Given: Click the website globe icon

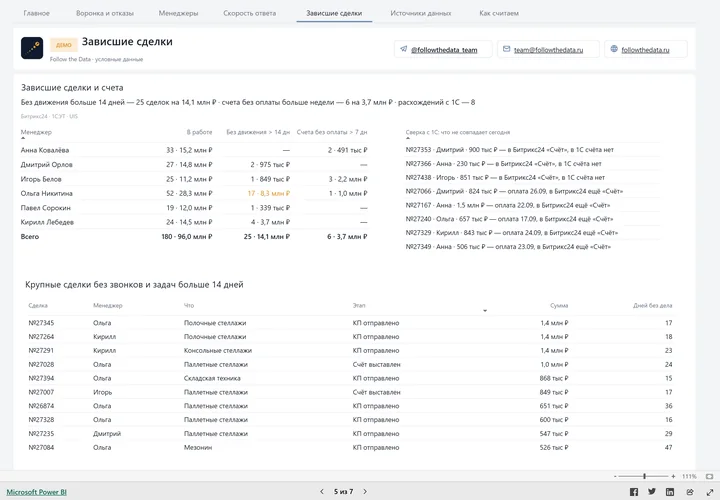Looking at the screenshot, I should pos(614,49).
